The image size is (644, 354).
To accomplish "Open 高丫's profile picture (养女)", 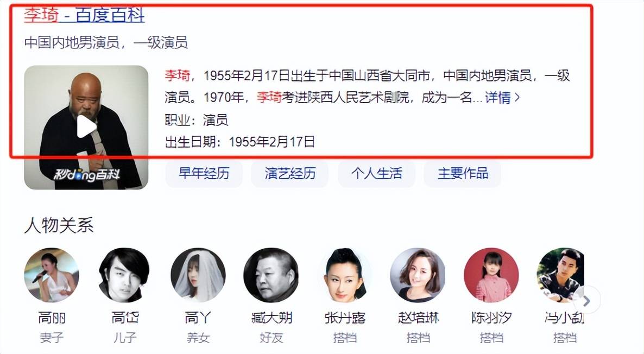I will click(x=198, y=275).
